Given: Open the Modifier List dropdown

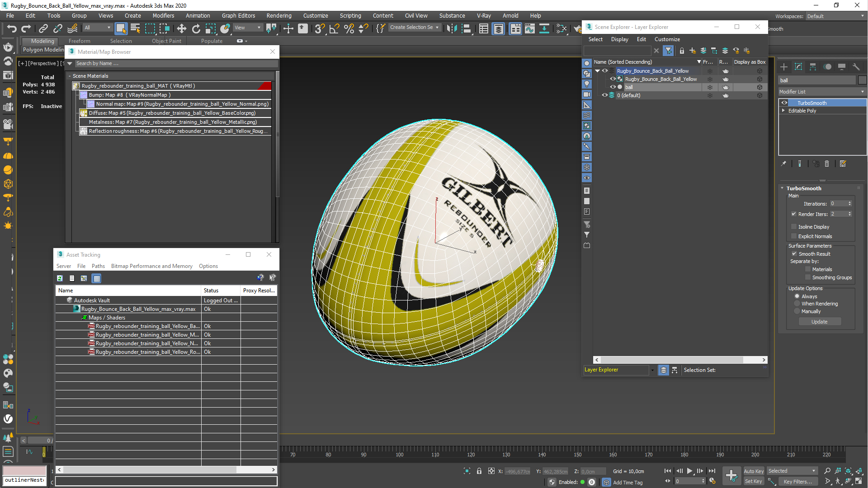Looking at the screenshot, I should [x=822, y=92].
